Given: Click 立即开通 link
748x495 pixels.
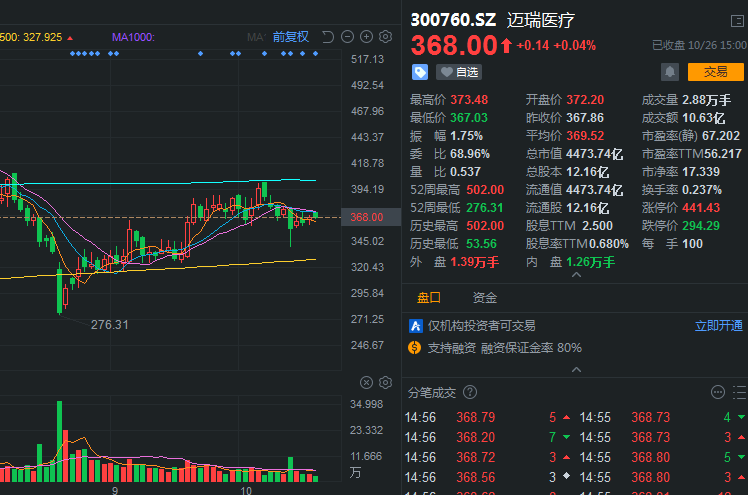Looking at the screenshot, I should (718, 326).
